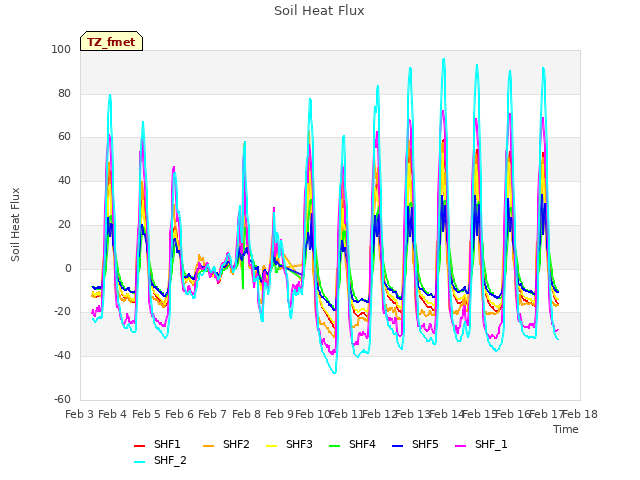Click the Feb 6 date tick label

[x=179, y=414]
